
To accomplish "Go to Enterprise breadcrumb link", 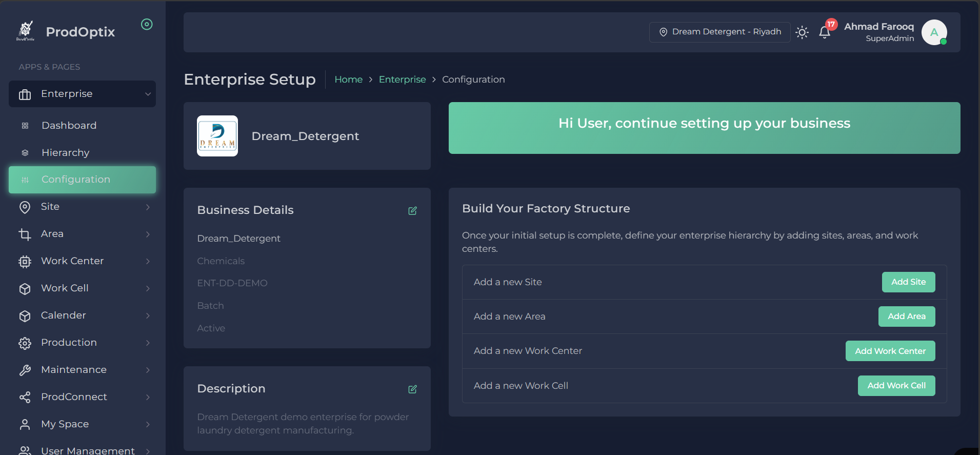I will 402,80.
